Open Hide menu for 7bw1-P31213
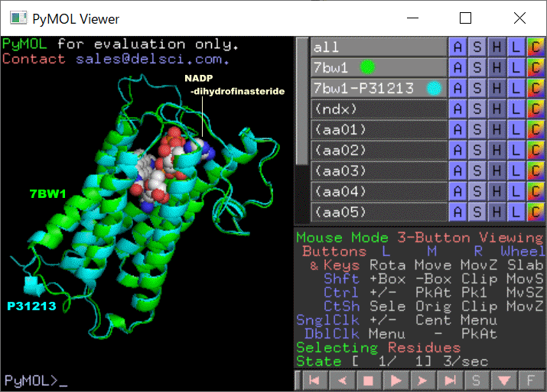This screenshot has height=392, width=547. [497, 88]
